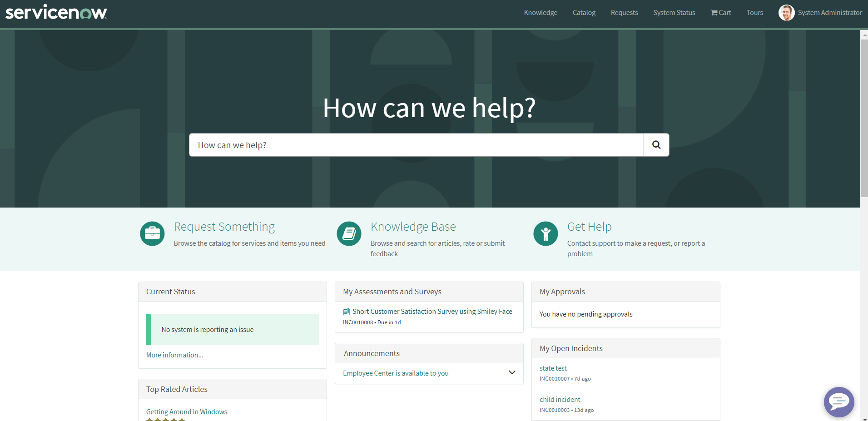Open the shopping Cart
This screenshot has width=868, height=421.
pyautogui.click(x=721, y=13)
